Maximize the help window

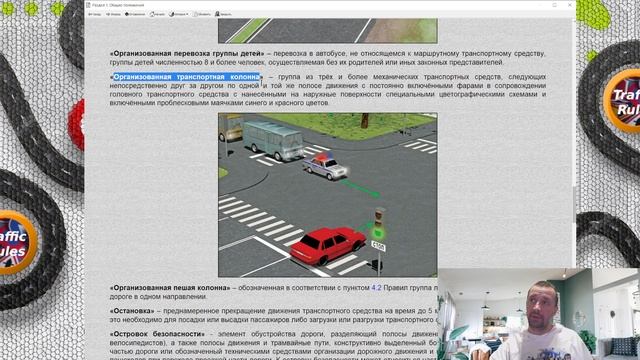554,5
